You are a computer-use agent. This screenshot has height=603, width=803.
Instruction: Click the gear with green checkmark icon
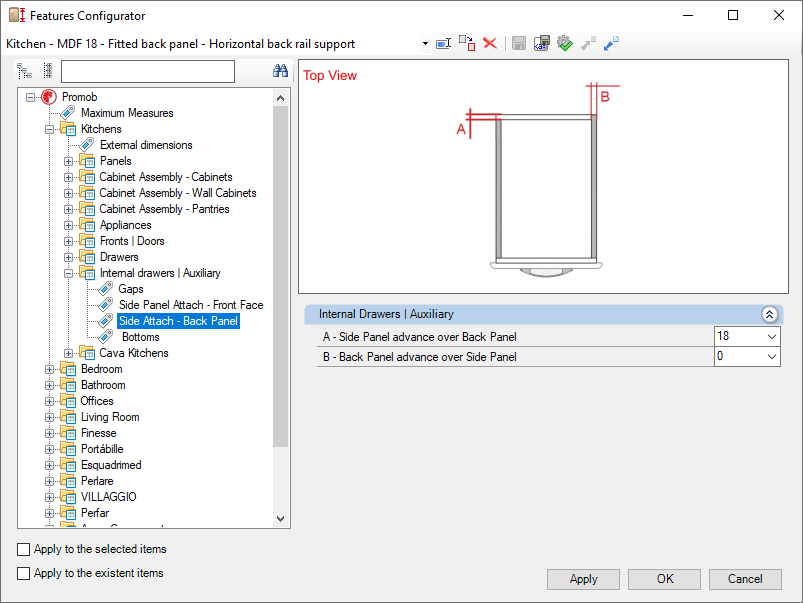click(564, 43)
